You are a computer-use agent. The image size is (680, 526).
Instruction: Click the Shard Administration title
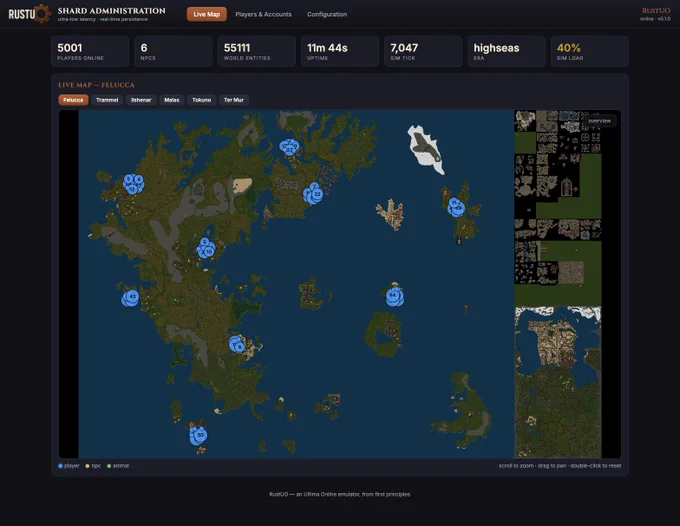[x=111, y=10]
